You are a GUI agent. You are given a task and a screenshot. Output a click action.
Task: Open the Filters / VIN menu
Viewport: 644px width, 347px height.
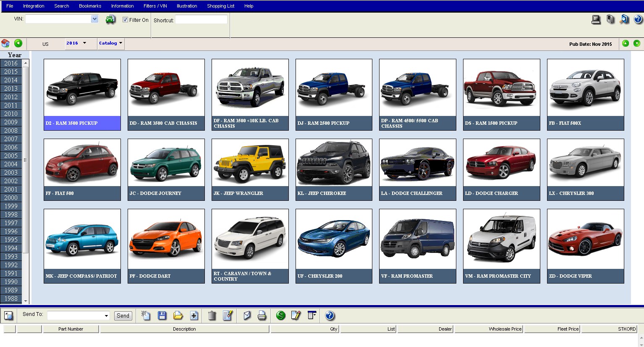pyautogui.click(x=155, y=6)
